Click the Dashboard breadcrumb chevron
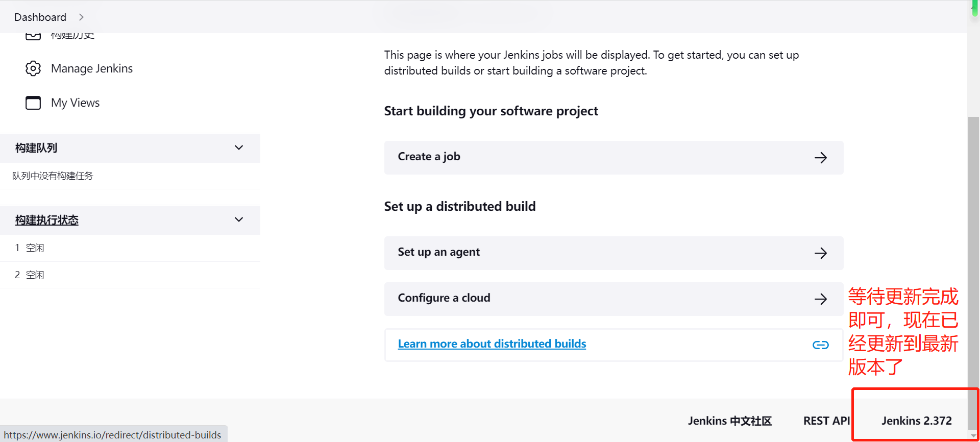This screenshot has width=980, height=442. [81, 17]
